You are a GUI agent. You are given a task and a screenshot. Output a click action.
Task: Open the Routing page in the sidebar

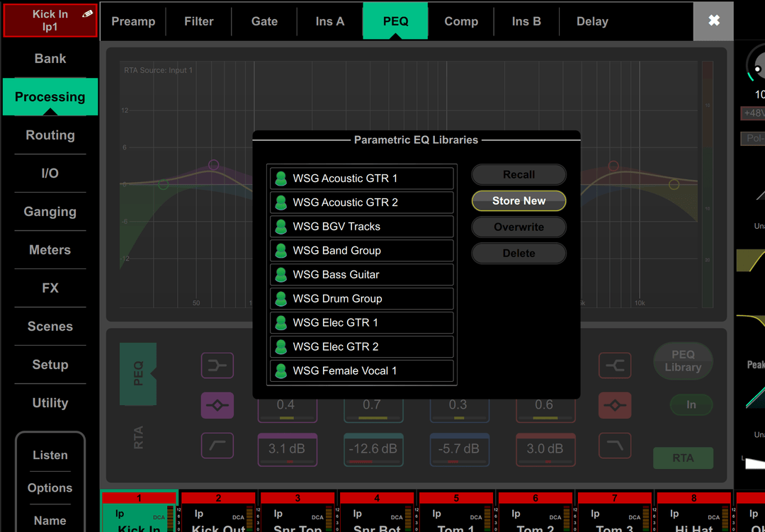50,135
